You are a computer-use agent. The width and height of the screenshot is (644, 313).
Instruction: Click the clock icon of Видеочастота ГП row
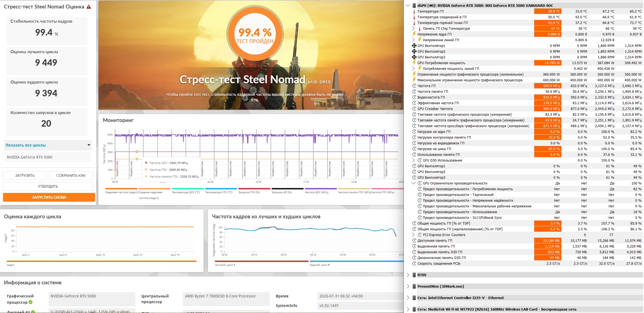(414, 97)
